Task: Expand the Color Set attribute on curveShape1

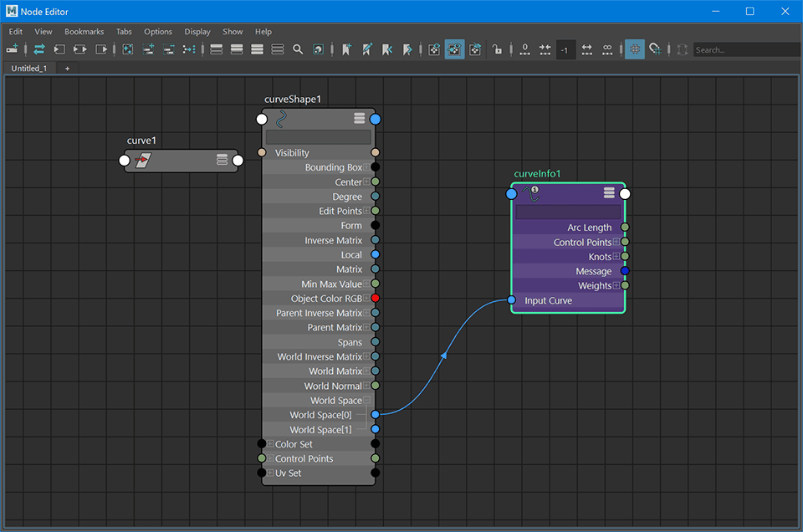Action: 270,444
